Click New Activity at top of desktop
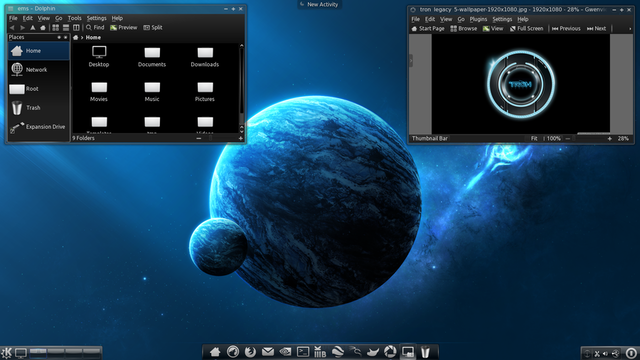640x360 pixels. [x=319, y=4]
